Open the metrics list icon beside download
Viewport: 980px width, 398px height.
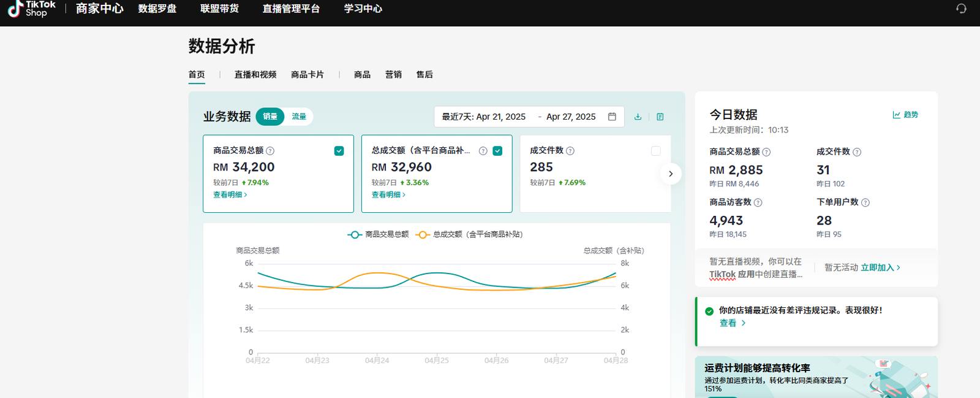[660, 117]
